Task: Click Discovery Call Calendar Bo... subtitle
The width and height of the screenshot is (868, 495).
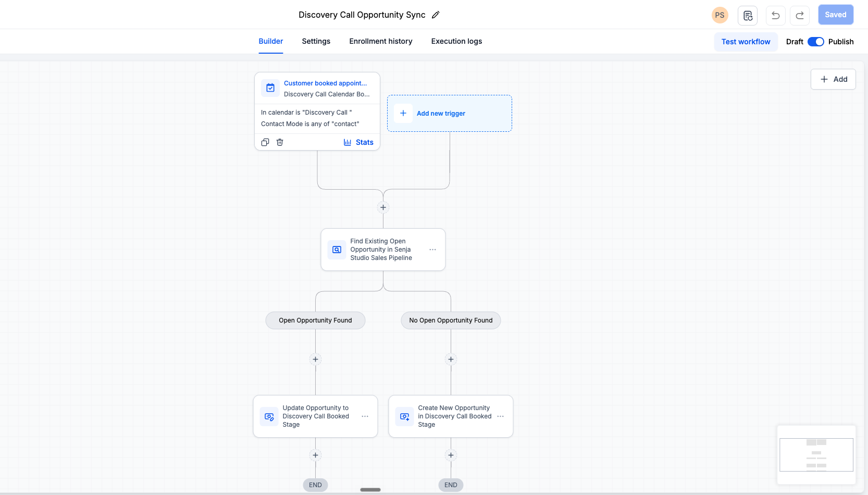Action: point(327,94)
